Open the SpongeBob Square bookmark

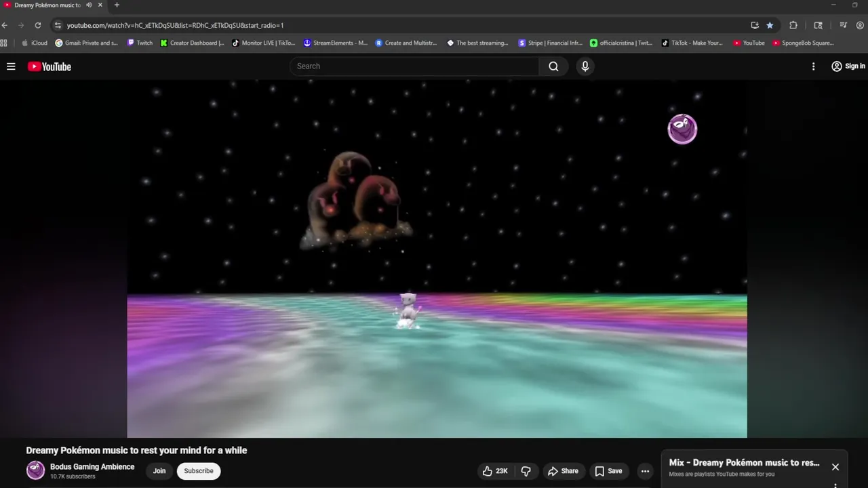point(803,43)
